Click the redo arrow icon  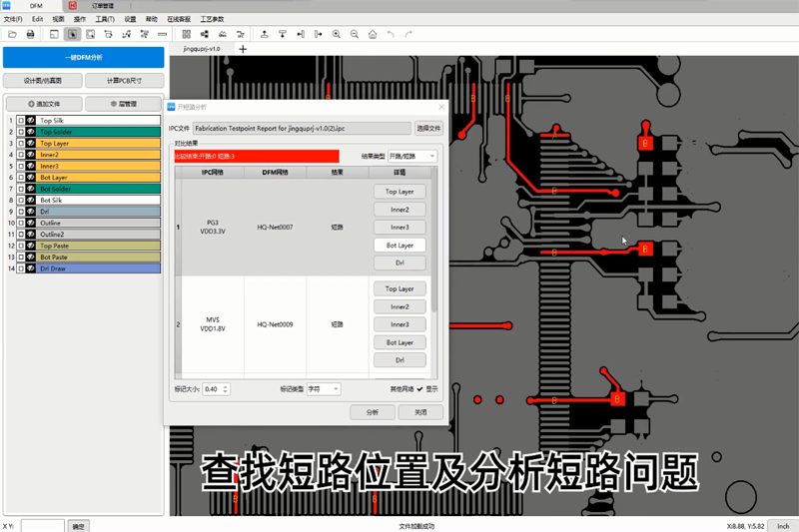408,34
